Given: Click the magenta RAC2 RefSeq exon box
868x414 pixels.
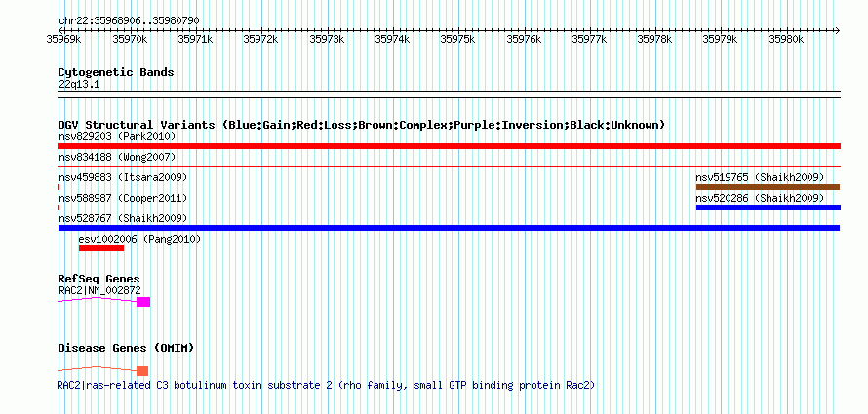Looking at the screenshot, I should tap(143, 302).
